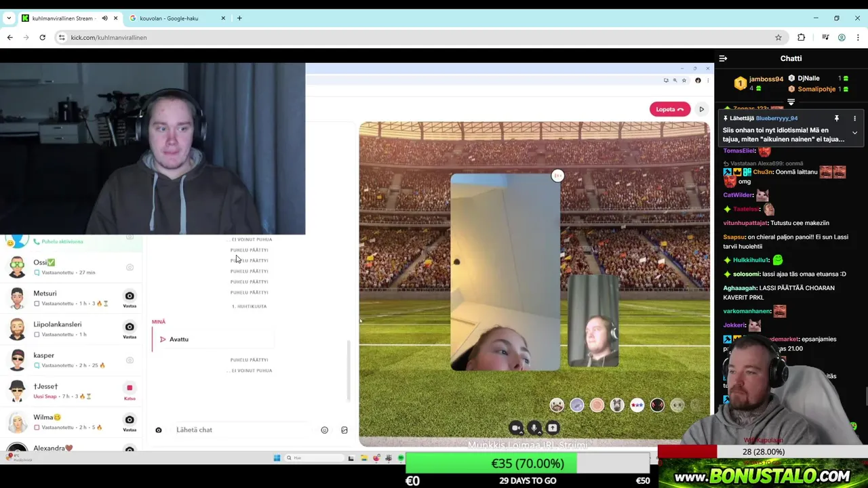
Task: Expand the gift leaderboard handle
Action: (791, 102)
